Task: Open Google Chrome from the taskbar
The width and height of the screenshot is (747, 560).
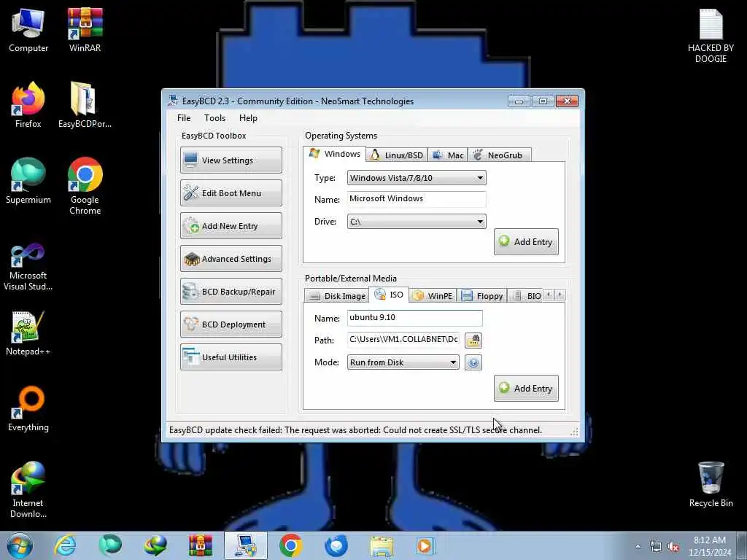Action: (x=290, y=545)
